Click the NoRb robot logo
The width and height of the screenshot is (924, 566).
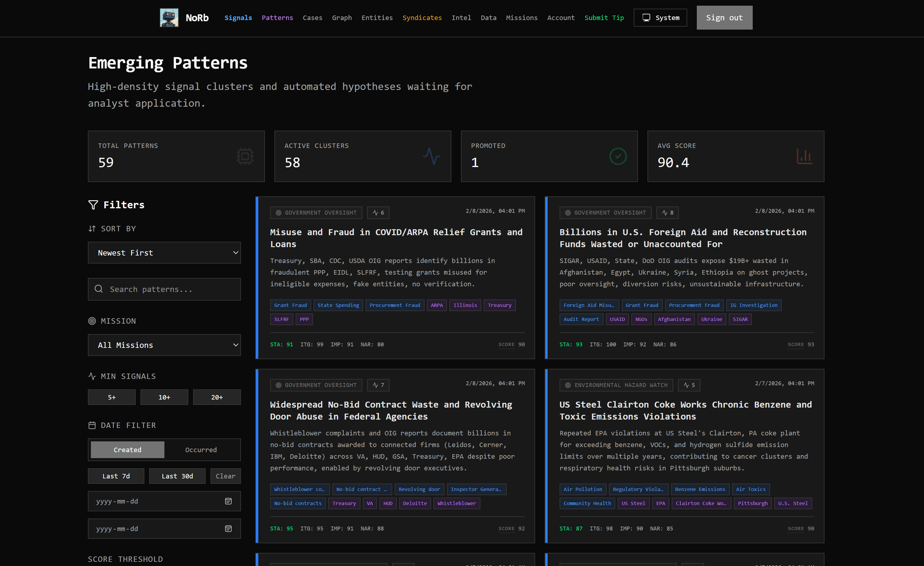169,17
